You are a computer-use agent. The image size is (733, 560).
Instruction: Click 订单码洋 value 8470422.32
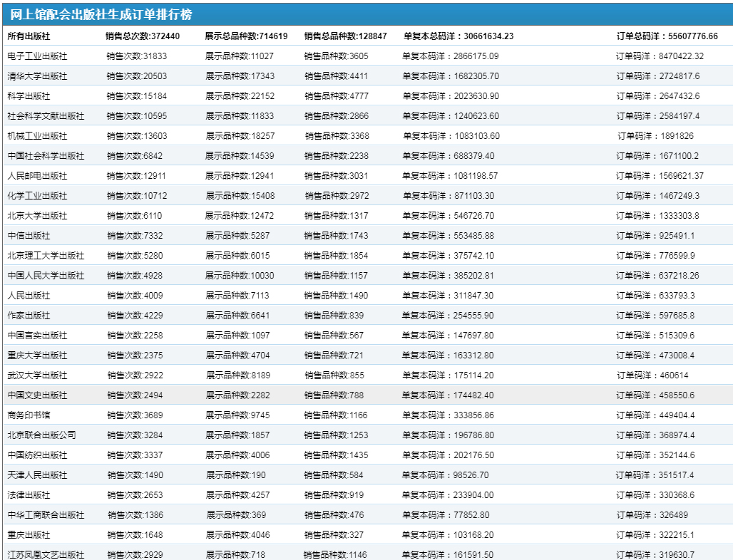tap(660, 56)
